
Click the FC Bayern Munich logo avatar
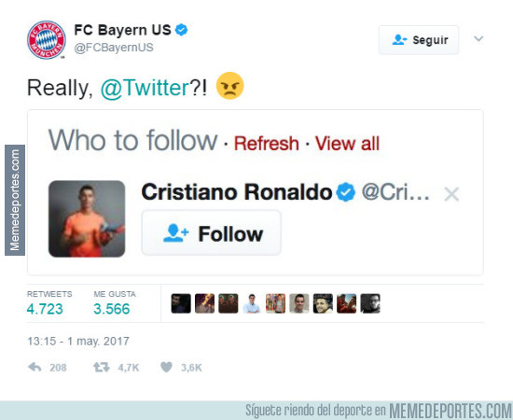click(x=46, y=40)
